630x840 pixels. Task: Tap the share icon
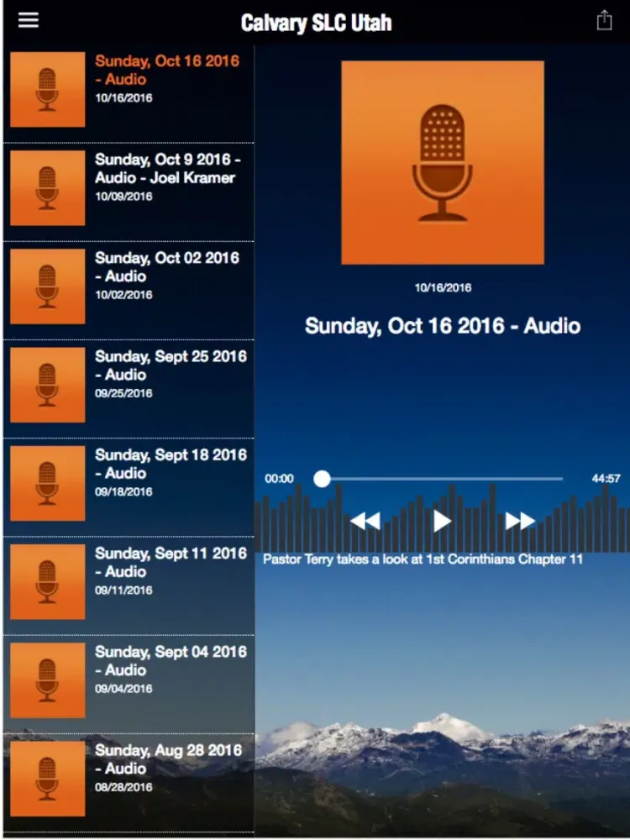click(x=604, y=20)
